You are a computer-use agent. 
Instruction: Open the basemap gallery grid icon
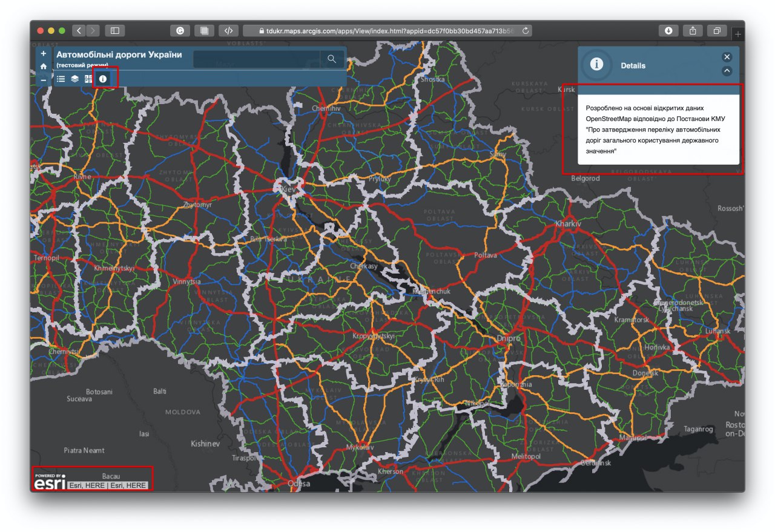(88, 79)
